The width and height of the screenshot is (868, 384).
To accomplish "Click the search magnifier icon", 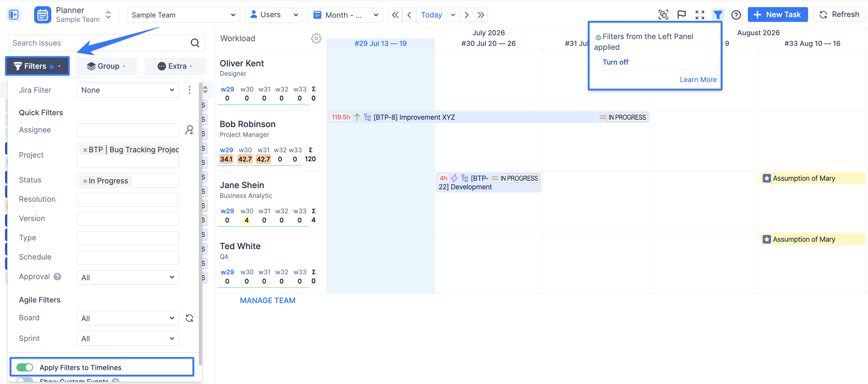I will click(x=195, y=43).
